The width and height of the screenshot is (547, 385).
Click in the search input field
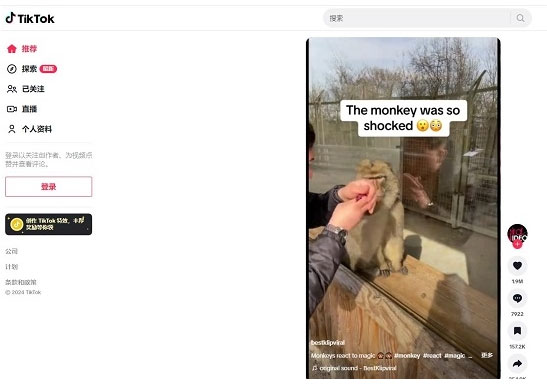[x=419, y=18]
